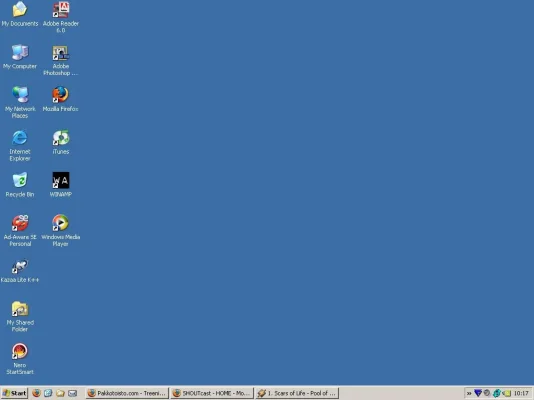This screenshot has width=534, height=400.
Task: Click the 10:17 taskbar clock
Action: click(521, 393)
